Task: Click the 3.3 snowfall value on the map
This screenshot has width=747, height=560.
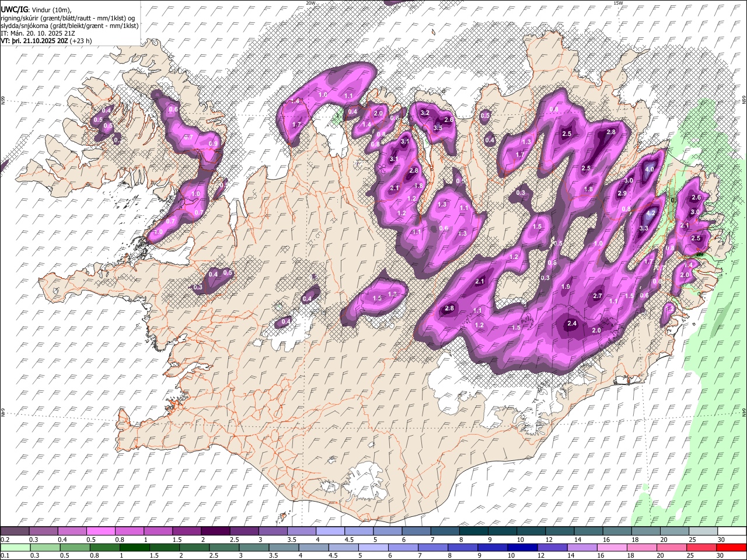Action: point(644,228)
